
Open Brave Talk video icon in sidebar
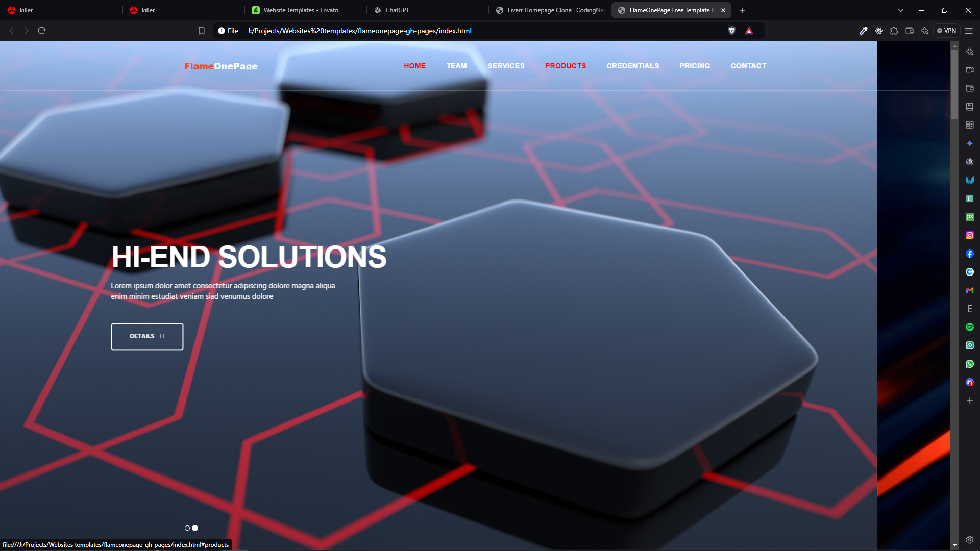click(x=970, y=70)
